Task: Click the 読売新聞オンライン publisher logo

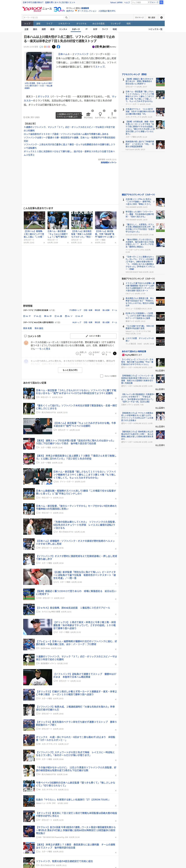Action: tap(104, 47)
